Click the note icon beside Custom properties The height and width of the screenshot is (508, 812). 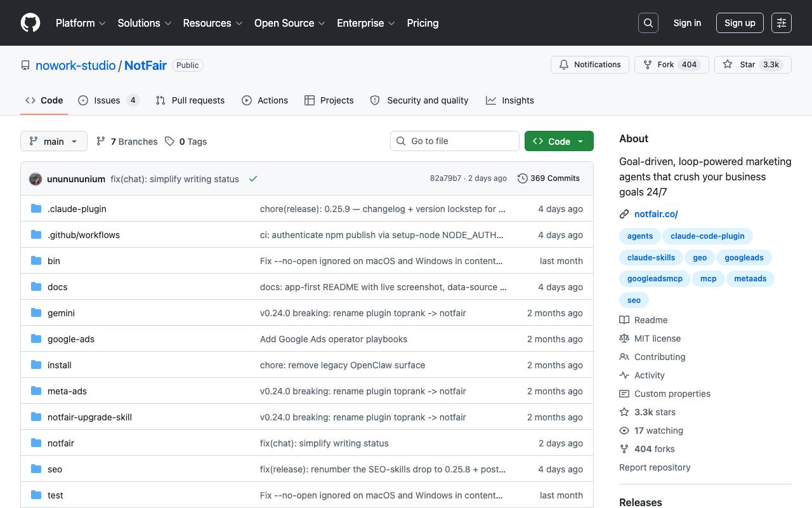(x=624, y=394)
